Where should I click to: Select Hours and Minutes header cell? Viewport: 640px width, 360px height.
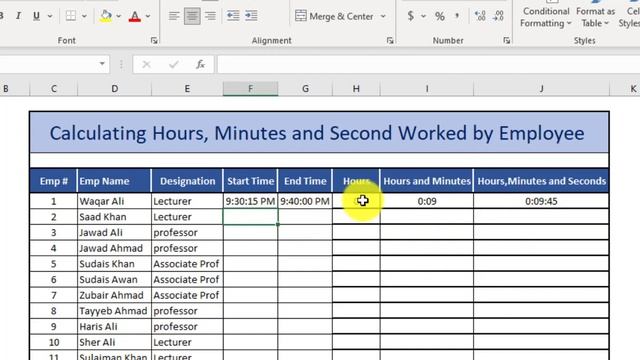[427, 181]
